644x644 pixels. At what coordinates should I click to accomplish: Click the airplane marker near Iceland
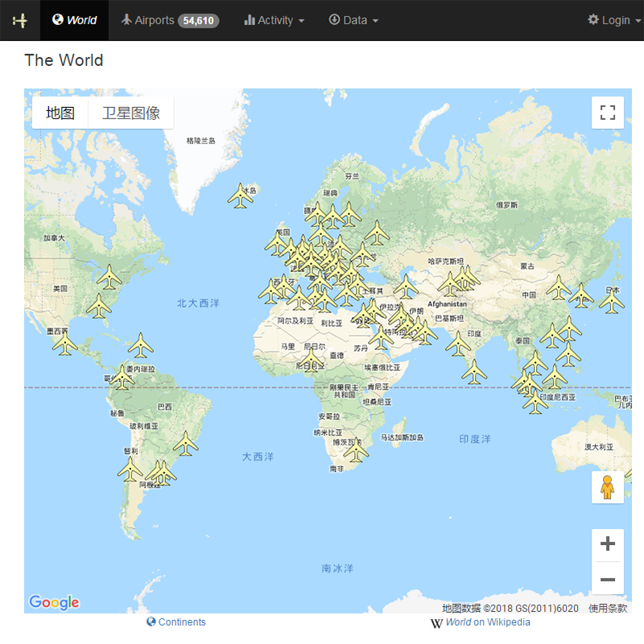(x=240, y=196)
